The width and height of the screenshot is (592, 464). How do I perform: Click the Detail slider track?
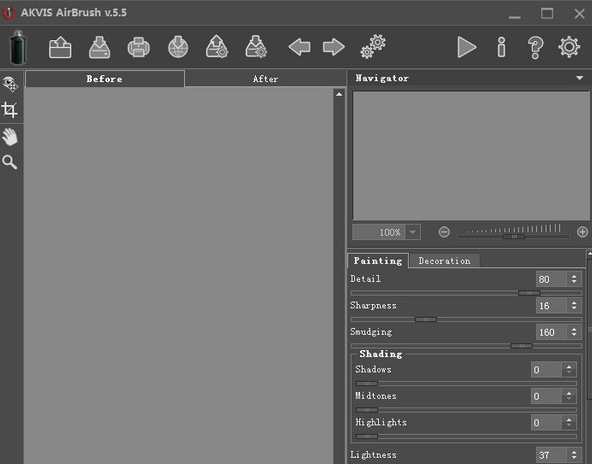point(466,293)
